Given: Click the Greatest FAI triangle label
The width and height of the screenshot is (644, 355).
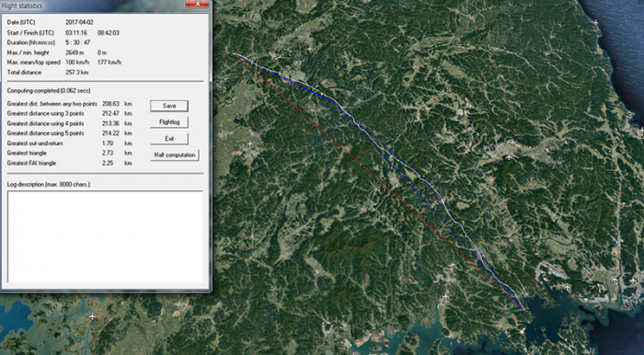Looking at the screenshot, I should 31,164.
